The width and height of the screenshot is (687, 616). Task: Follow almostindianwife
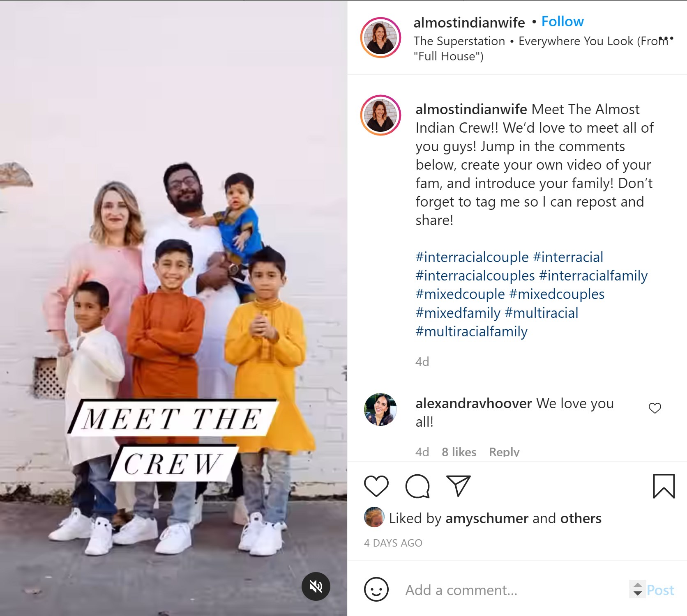coord(563,21)
